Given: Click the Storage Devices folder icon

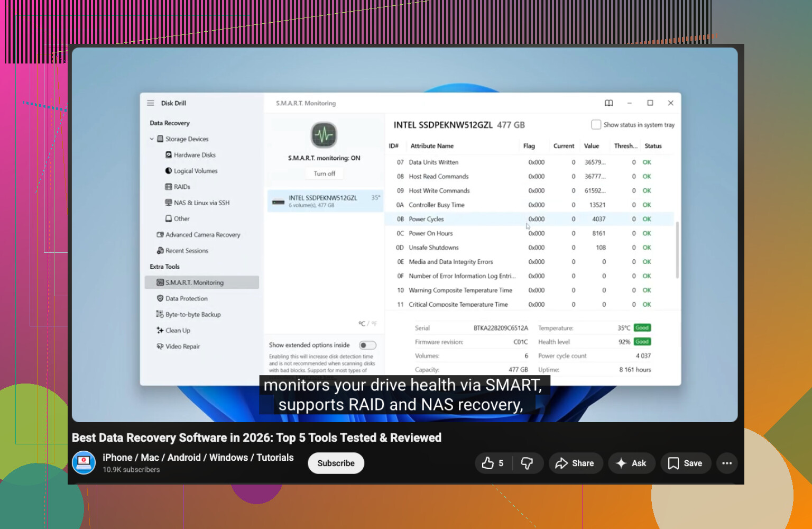Looking at the screenshot, I should click(x=160, y=139).
